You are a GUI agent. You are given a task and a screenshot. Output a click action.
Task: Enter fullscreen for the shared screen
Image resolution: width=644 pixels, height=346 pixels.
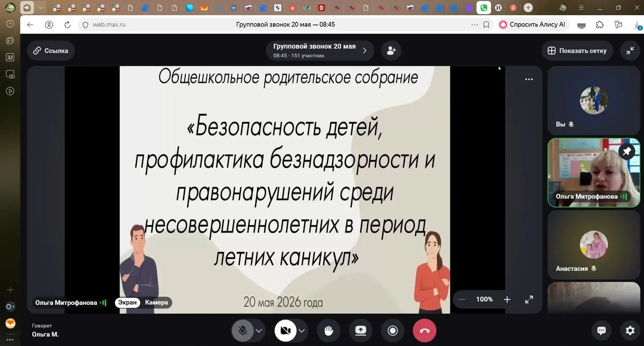click(x=529, y=299)
